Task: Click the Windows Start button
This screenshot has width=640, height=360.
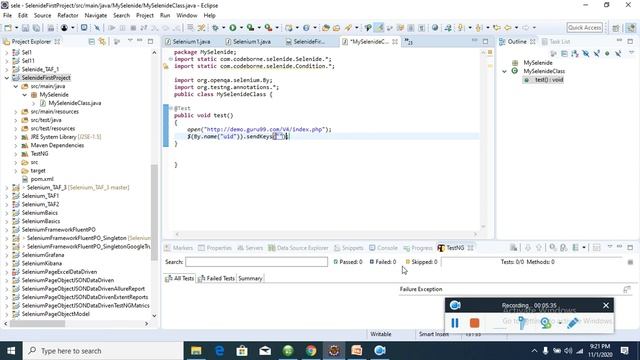Action: [x=11, y=351]
